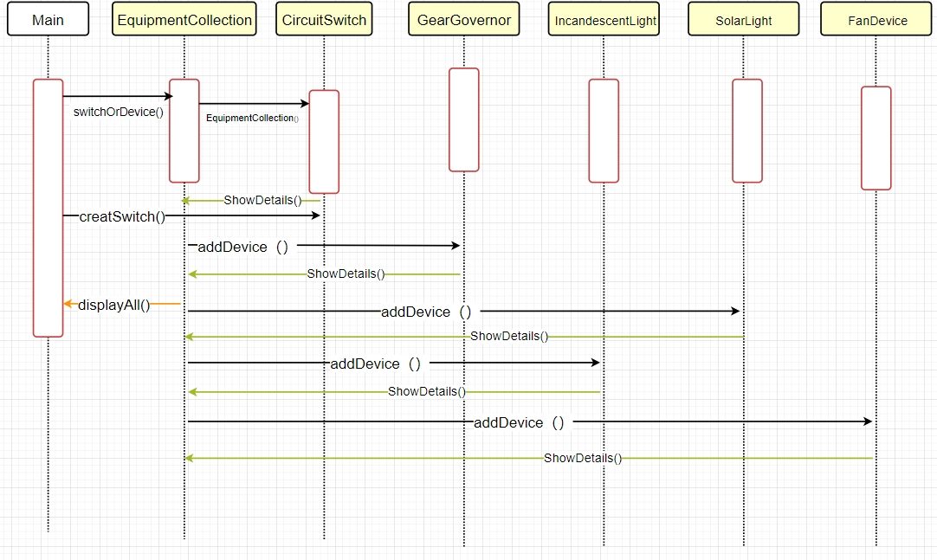Select the SolarLight lifeline header box
937x560 pixels.
tap(743, 19)
